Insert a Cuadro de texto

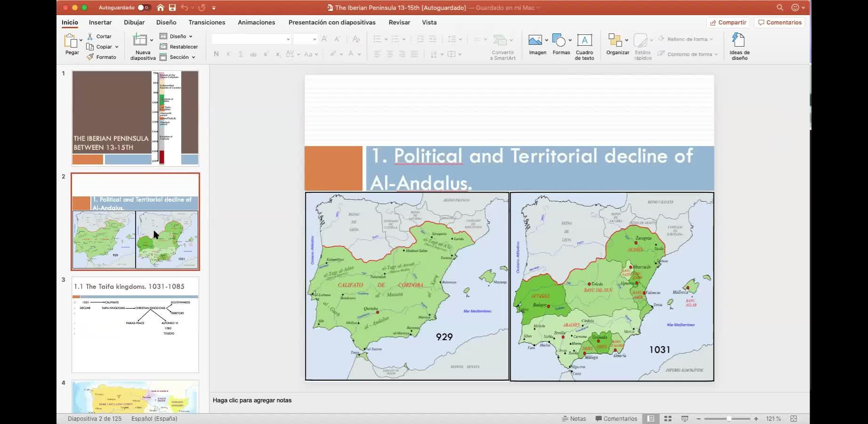(584, 41)
